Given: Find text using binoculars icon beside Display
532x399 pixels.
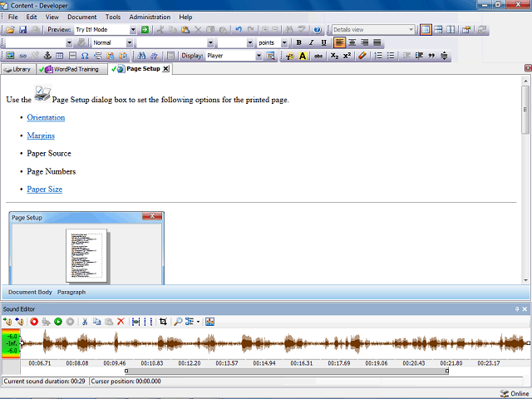Looking at the screenshot, I should point(141,56).
